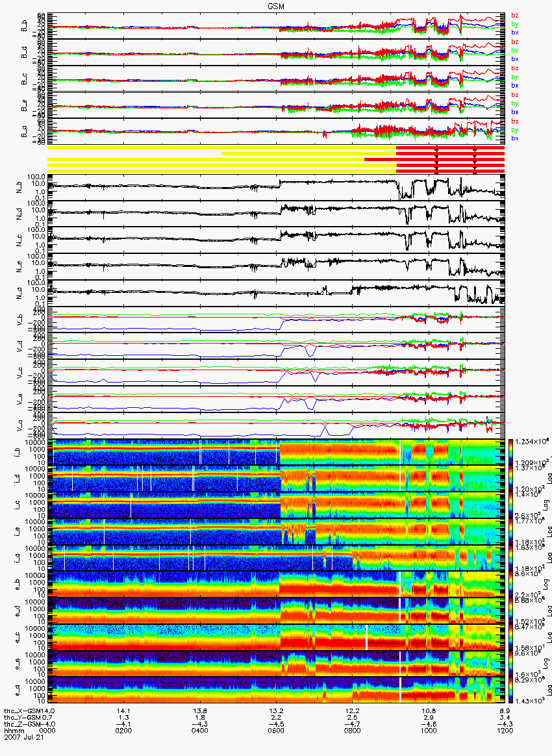This screenshot has height=756, width=552.
Task: Click the e_b electron spectrogram panel
Action: pyautogui.click(x=276, y=585)
